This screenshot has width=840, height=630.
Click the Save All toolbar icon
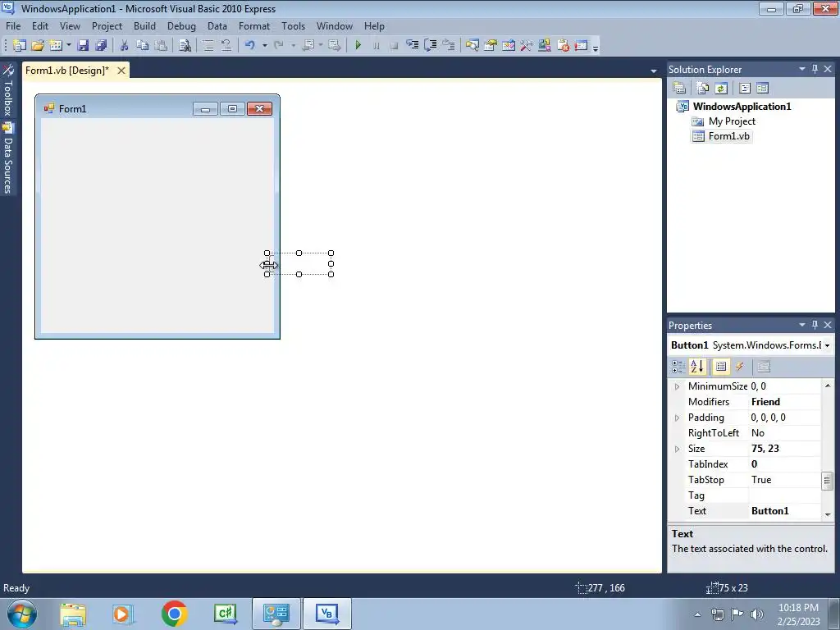(x=101, y=46)
